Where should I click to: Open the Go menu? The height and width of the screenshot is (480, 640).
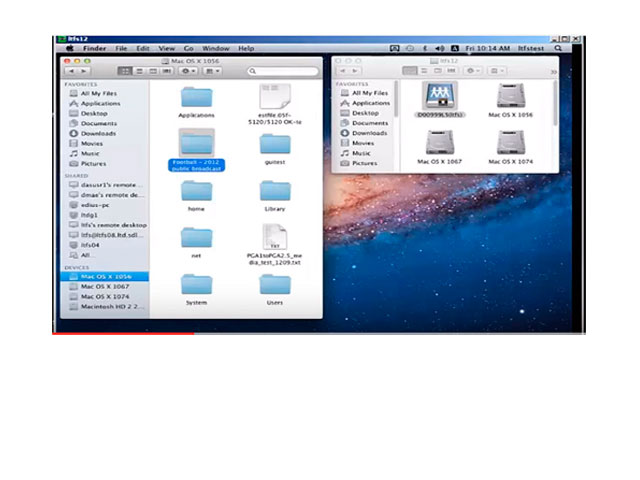188,48
